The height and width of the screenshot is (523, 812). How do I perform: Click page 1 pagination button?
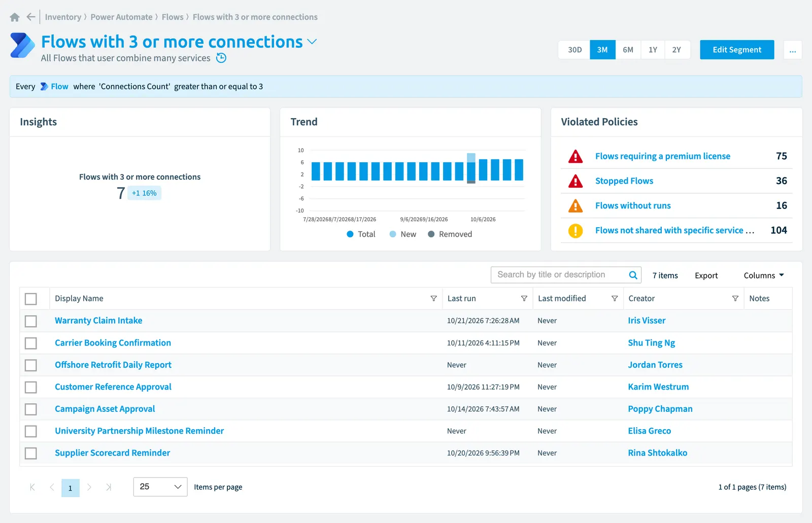tap(71, 488)
